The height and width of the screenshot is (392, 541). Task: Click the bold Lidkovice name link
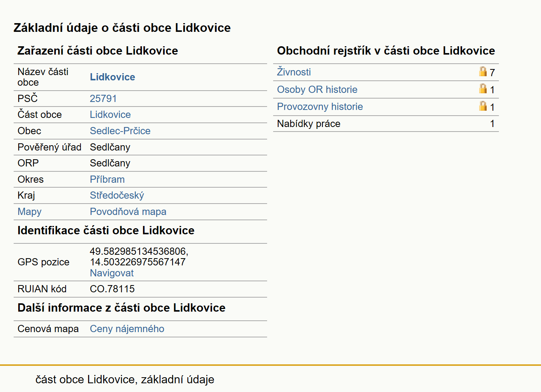tap(112, 77)
